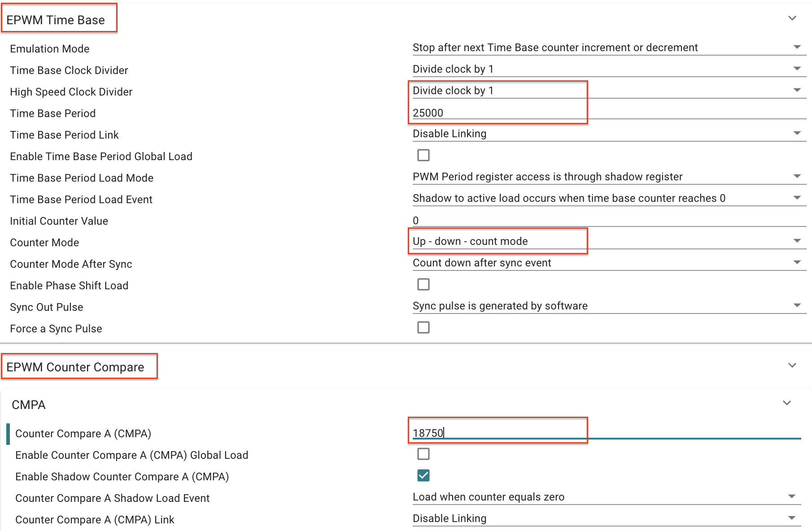Open the Time Base Period Load Mode dropdown
This screenshot has width=812, height=531.
click(x=608, y=177)
